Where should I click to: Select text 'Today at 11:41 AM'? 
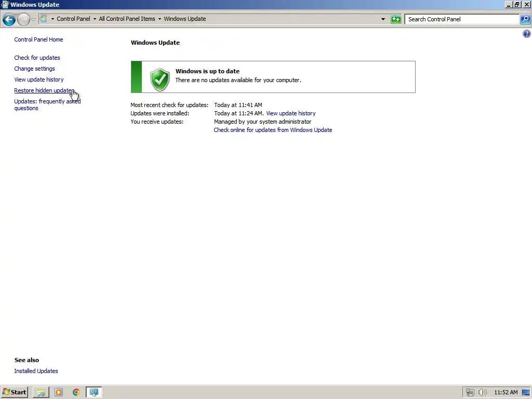(238, 105)
